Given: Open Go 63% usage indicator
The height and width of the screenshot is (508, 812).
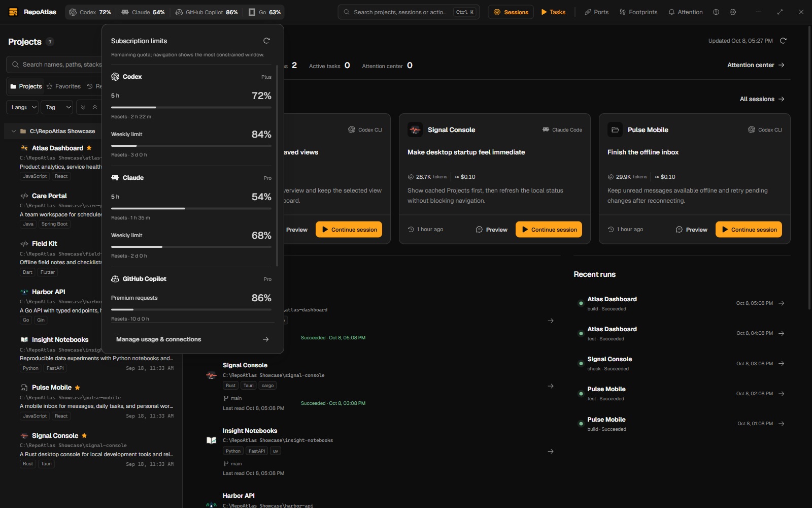Looking at the screenshot, I should [264, 12].
